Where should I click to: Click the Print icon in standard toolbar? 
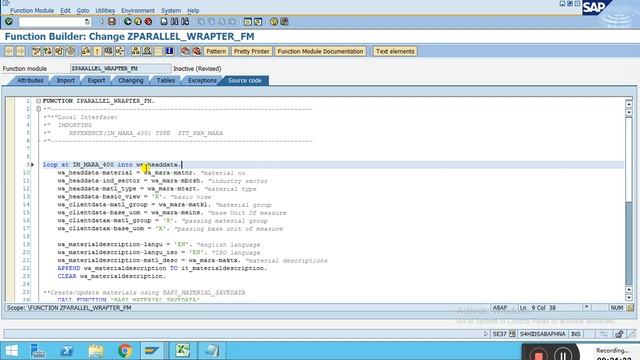click(x=164, y=21)
